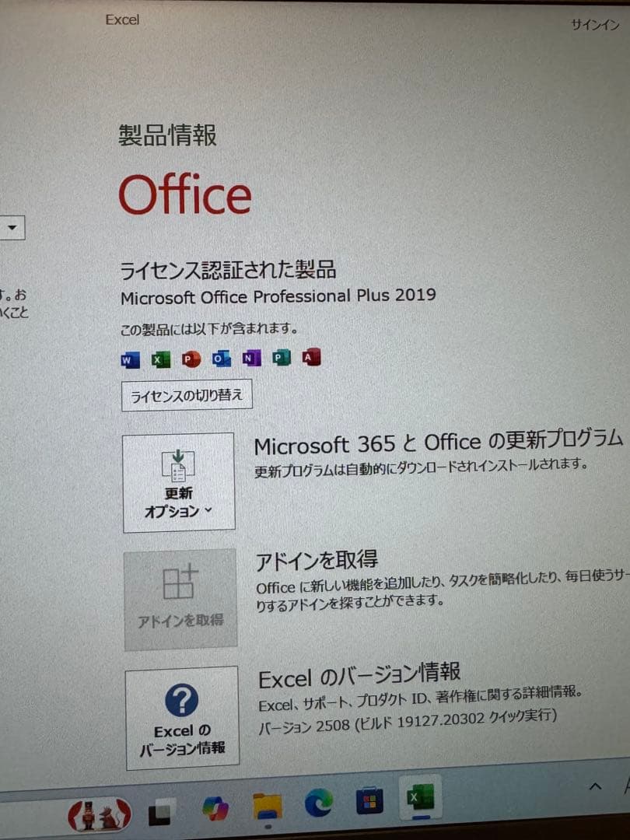Click サインイン at the top right
630x840 pixels.
tap(595, 25)
